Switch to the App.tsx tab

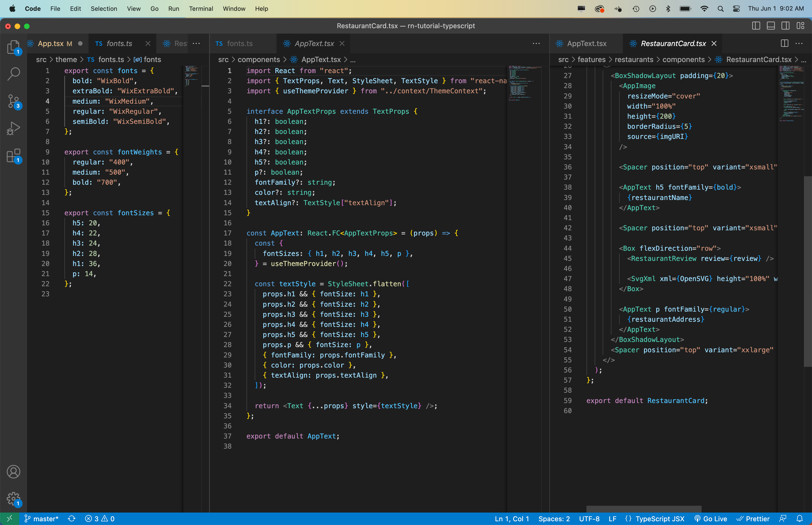click(x=51, y=44)
